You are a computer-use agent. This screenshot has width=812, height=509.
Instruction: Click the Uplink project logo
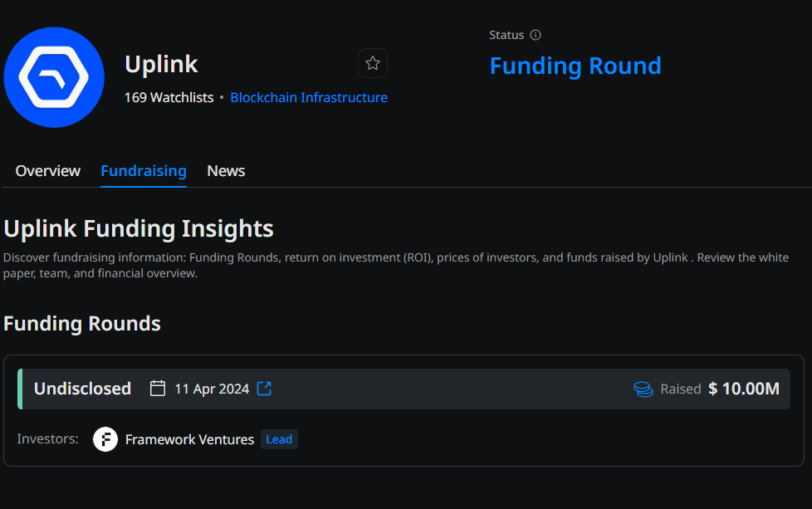click(54, 77)
